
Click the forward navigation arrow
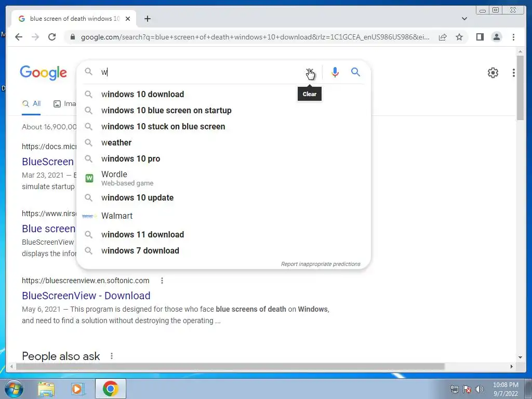click(35, 37)
